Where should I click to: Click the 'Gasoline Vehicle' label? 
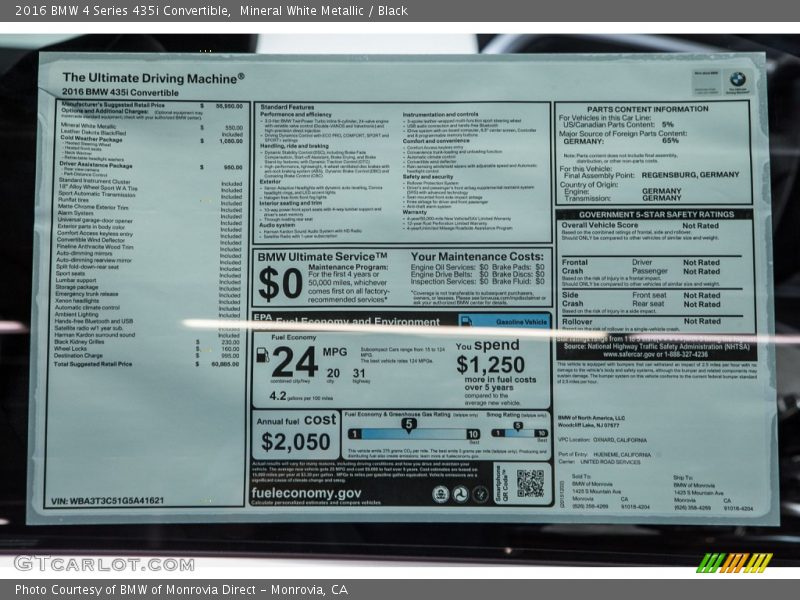click(x=521, y=322)
